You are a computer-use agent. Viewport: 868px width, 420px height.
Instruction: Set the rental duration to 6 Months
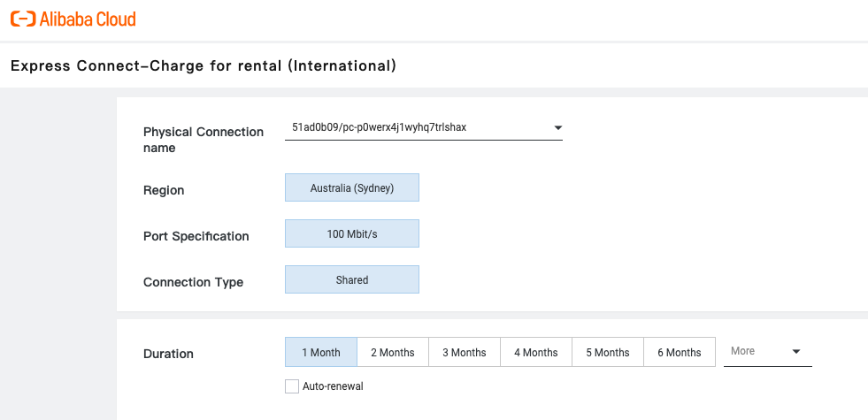pyautogui.click(x=679, y=352)
